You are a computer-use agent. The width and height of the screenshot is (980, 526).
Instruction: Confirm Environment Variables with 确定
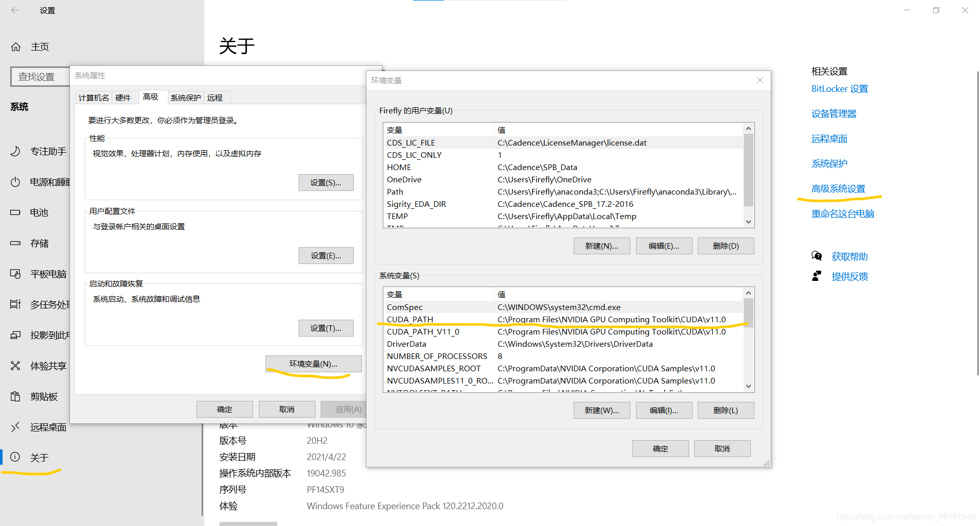[660, 448]
